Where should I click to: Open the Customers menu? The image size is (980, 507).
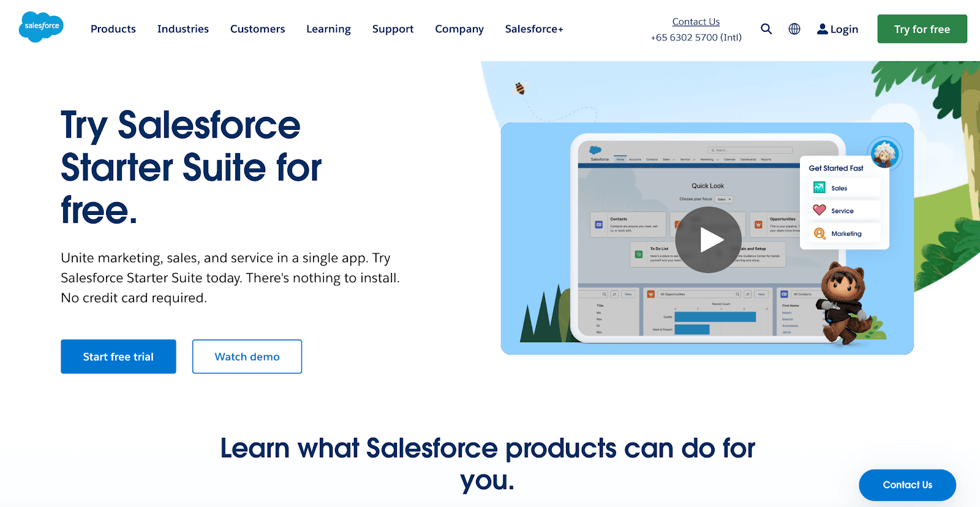coord(258,29)
